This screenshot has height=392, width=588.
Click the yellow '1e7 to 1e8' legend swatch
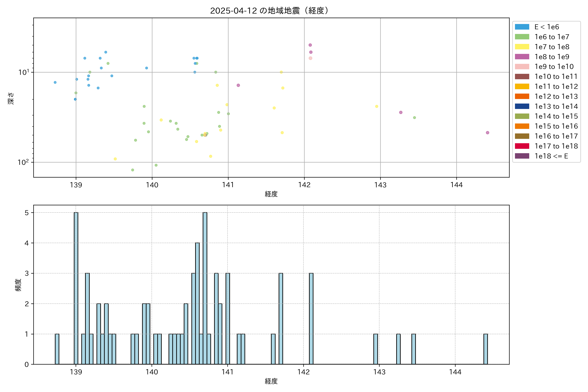pyautogui.click(x=522, y=47)
